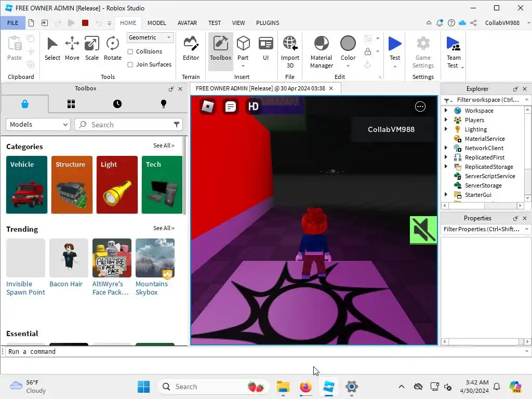This screenshot has width=532, height=399.
Task: Click See All for Categories
Action: pyautogui.click(x=164, y=145)
